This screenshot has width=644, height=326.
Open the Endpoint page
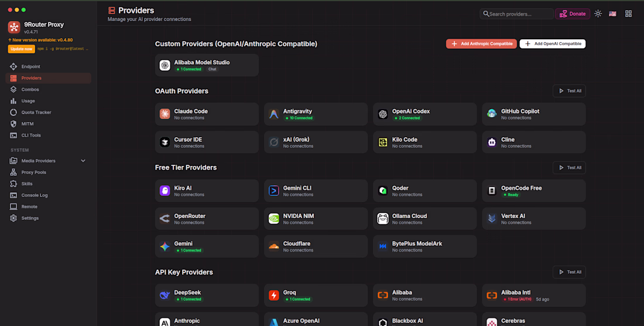click(x=49, y=67)
